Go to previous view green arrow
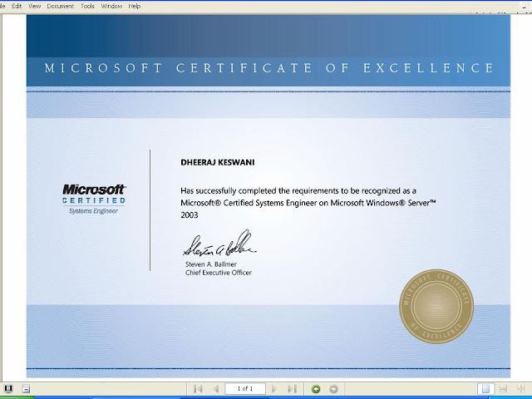Screen dimensions: 532x399 [x=316, y=389]
